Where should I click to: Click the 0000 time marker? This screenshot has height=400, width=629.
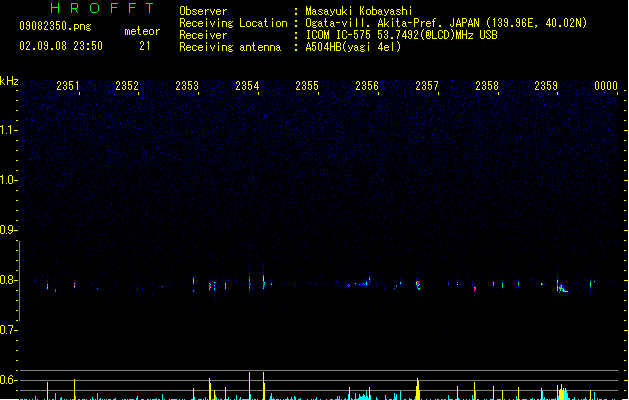(606, 86)
